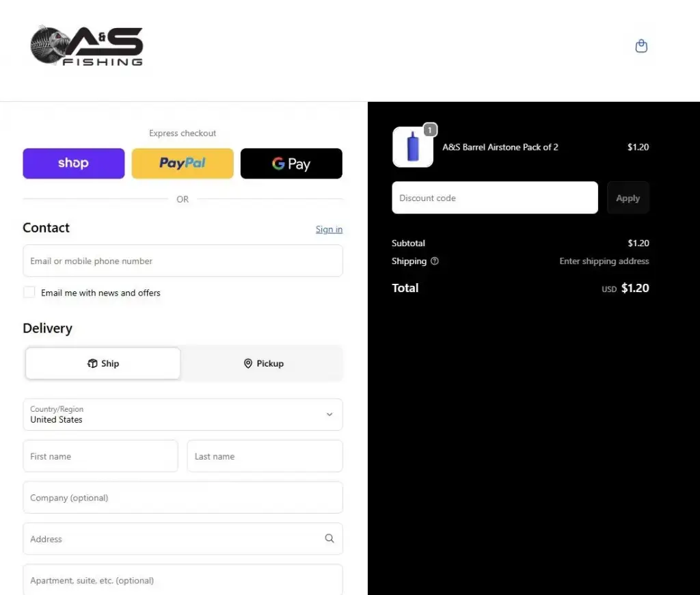
Task: Focus the Email or mobile phone number field
Action: point(183,261)
